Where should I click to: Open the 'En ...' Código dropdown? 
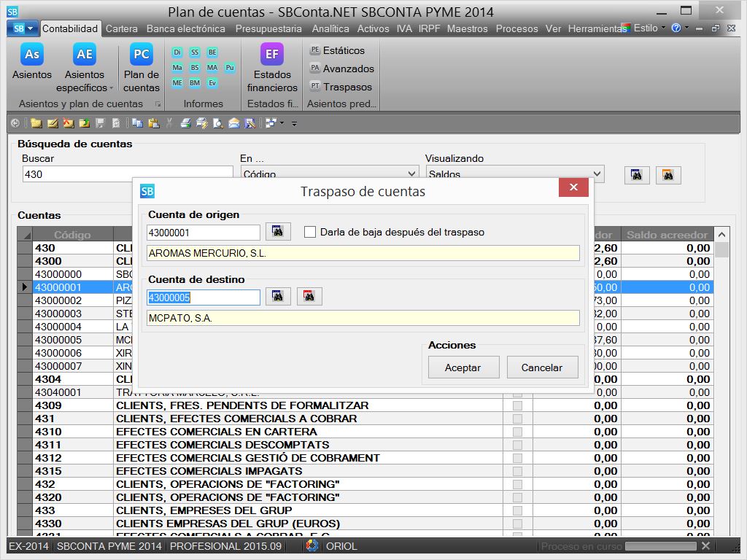coord(410,174)
